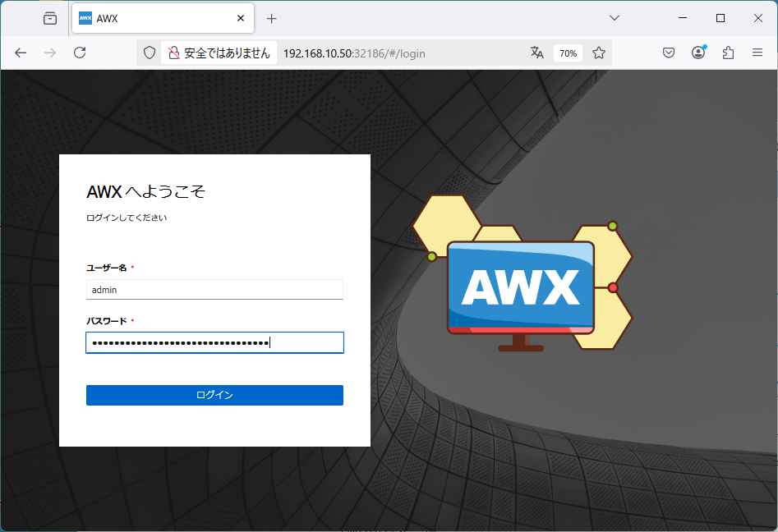778x532 pixels.
Task: Click the パスワード label
Action: (107, 321)
